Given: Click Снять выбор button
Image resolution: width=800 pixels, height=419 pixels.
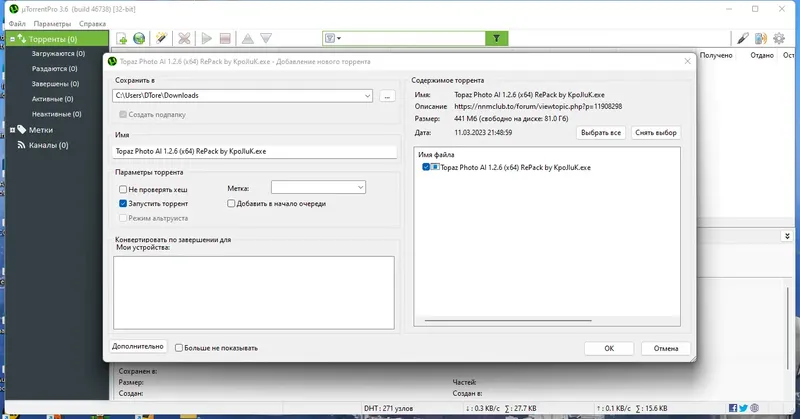Looking at the screenshot, I should click(x=656, y=132).
